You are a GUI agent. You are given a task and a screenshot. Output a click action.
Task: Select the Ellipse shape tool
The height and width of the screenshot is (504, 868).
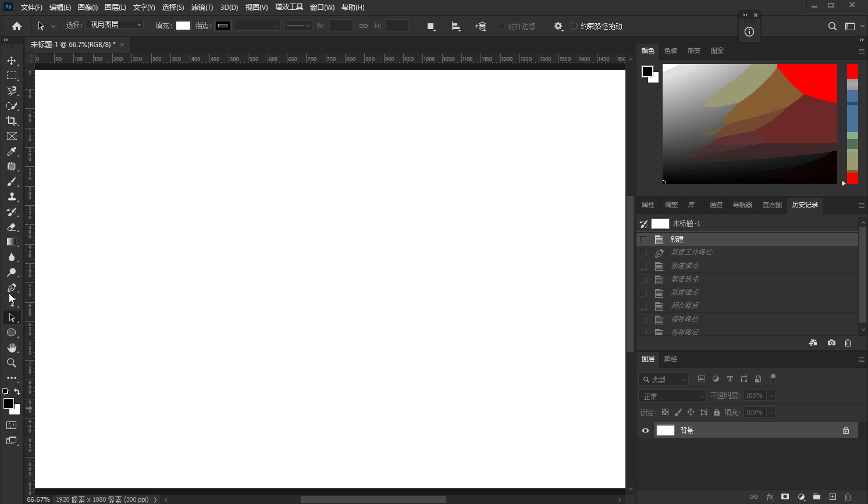(x=12, y=333)
